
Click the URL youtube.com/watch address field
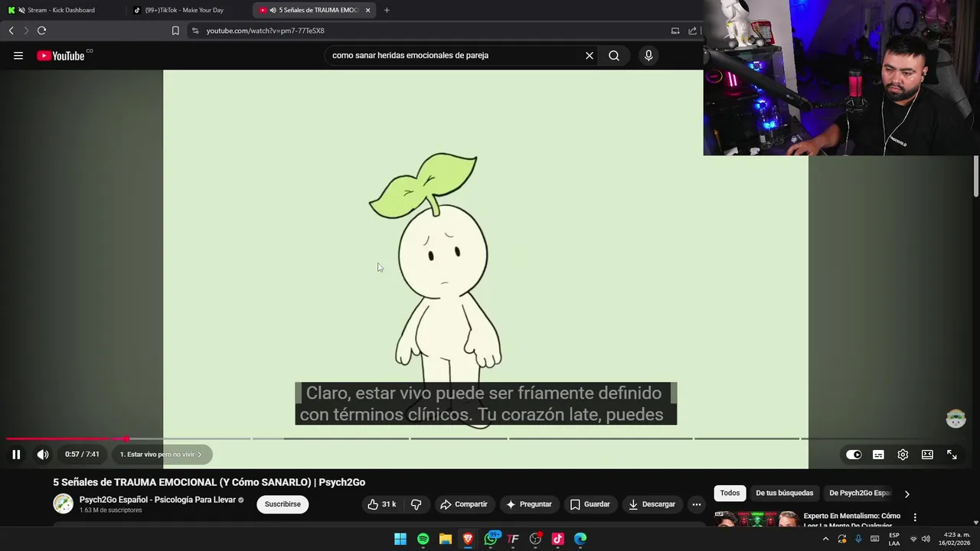click(x=266, y=31)
